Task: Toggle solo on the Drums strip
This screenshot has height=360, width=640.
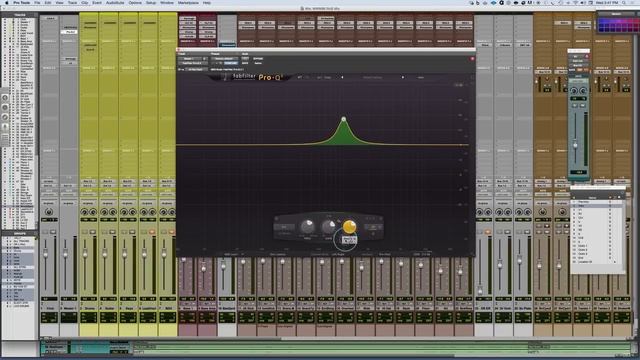Action: coord(84,232)
